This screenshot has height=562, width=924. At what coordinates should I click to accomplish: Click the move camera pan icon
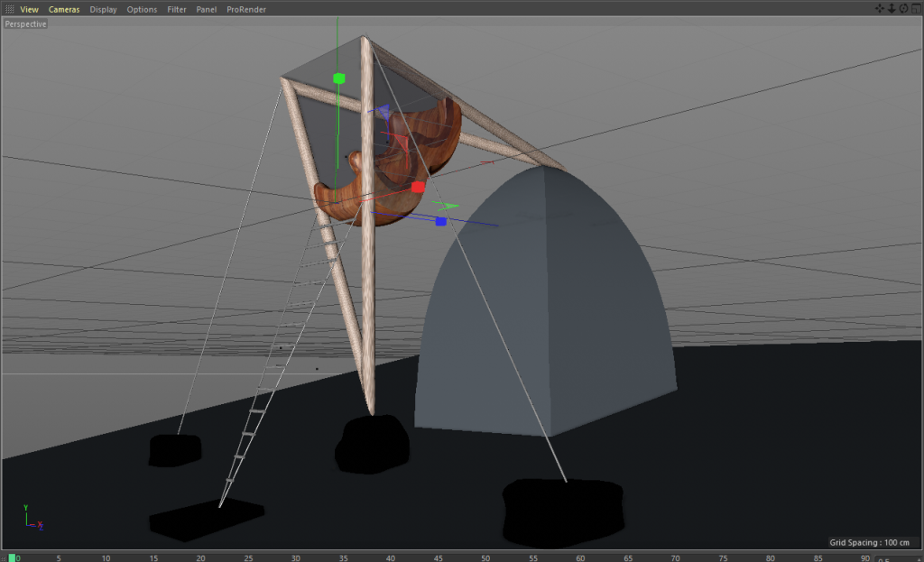point(881,8)
